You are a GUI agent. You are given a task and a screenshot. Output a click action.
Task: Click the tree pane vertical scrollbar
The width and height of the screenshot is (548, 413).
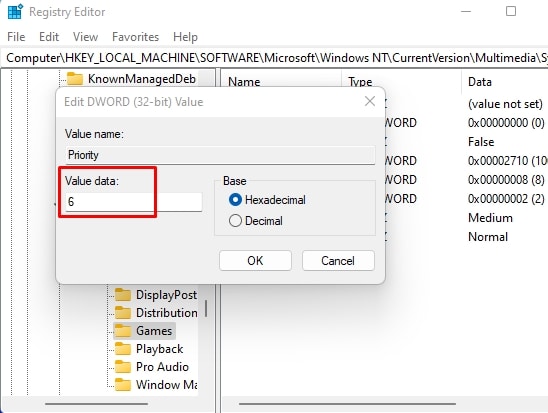(x=206, y=308)
